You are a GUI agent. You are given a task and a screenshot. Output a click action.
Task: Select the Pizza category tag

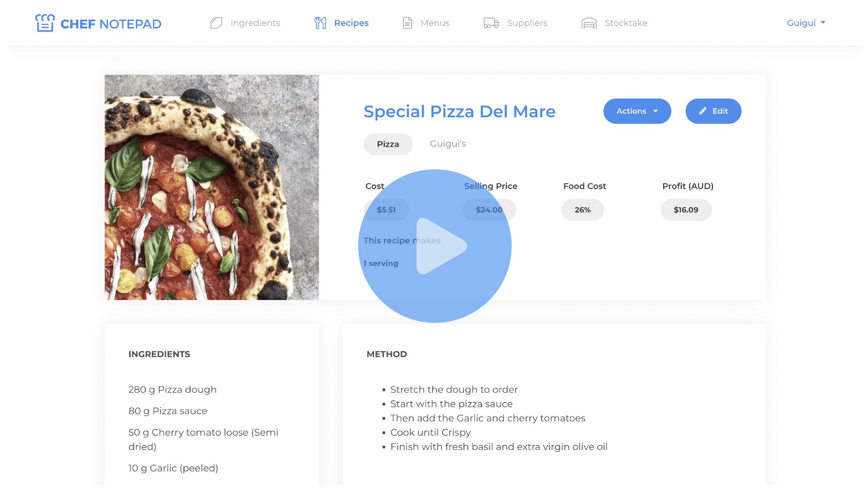pyautogui.click(x=388, y=144)
